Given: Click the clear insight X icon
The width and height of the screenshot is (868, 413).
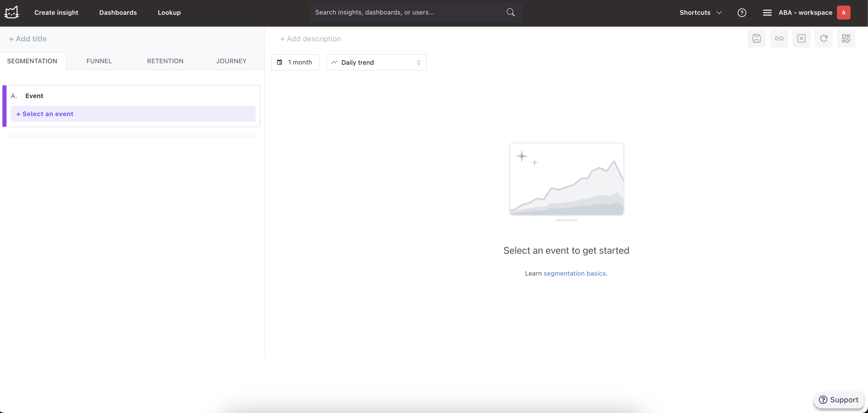Looking at the screenshot, I should [x=801, y=38].
